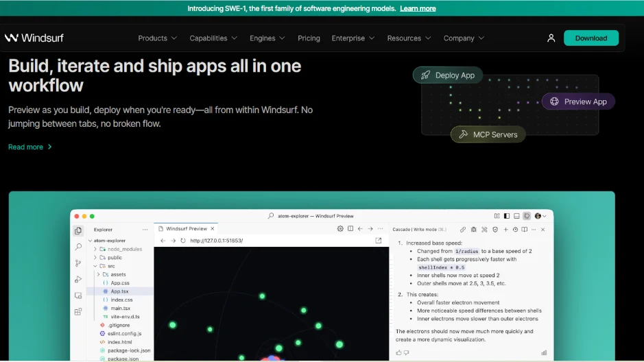
Task: Open the editor more actions ellipsis
Action: (381, 229)
